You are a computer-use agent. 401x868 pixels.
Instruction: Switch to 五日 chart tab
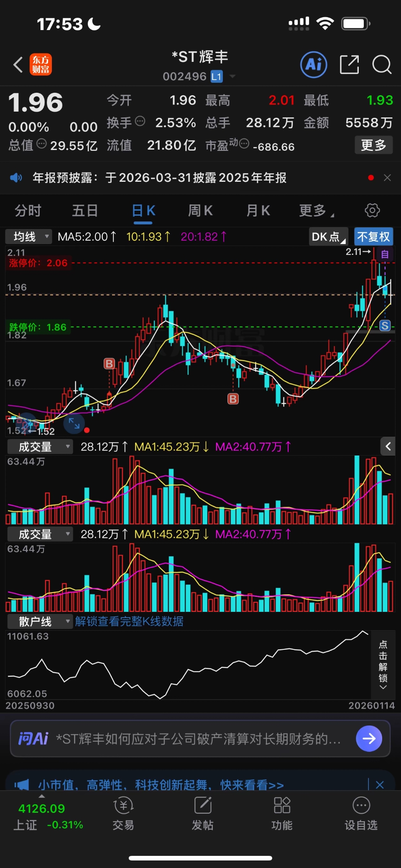tap(85, 211)
